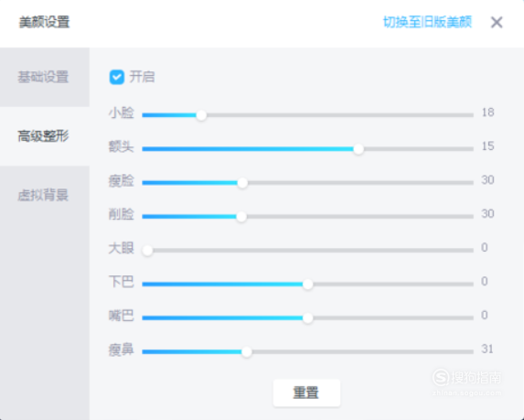This screenshot has height=420, width=524.
Task: Click the 重置 button
Action: point(306,393)
